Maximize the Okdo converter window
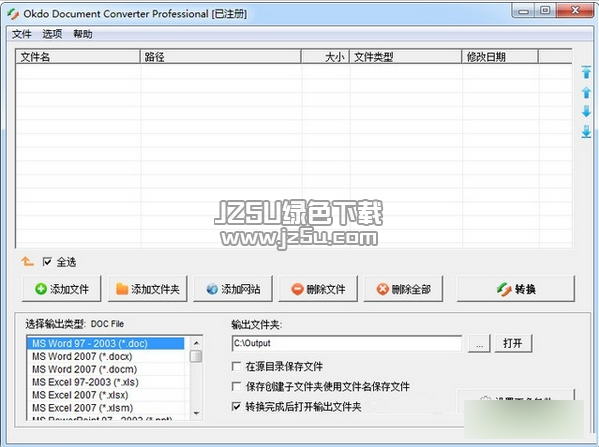The image size is (599, 447). click(545, 11)
